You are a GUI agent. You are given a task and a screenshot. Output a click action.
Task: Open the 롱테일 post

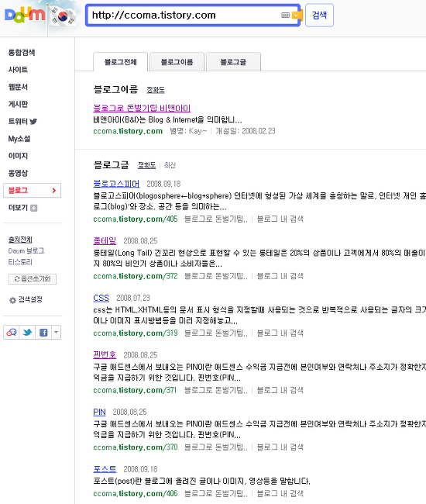click(105, 240)
